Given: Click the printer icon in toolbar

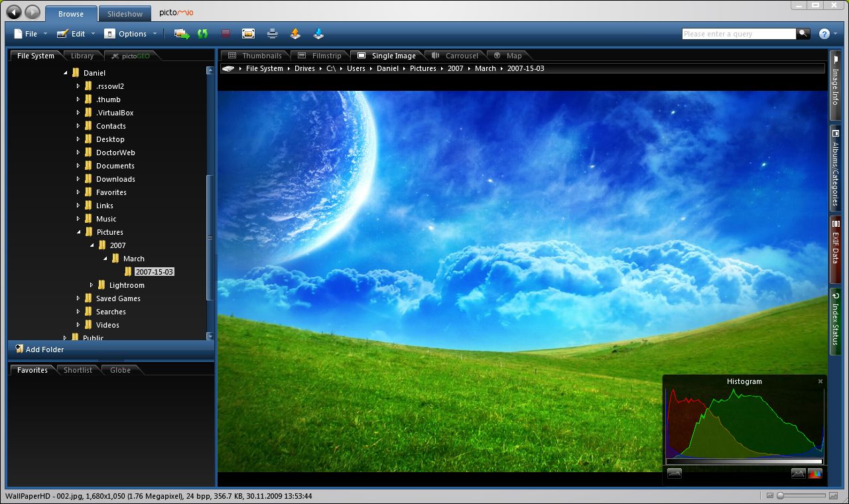Looking at the screenshot, I should point(272,33).
